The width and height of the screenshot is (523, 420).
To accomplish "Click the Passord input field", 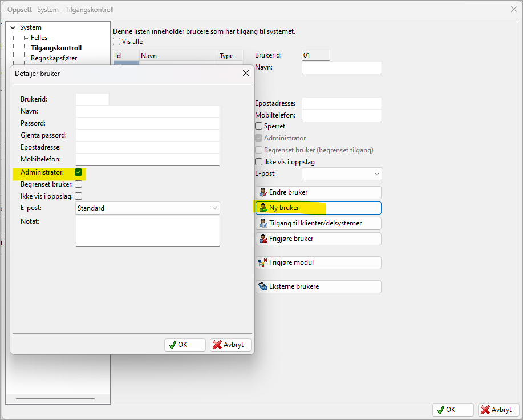I will 147,123.
